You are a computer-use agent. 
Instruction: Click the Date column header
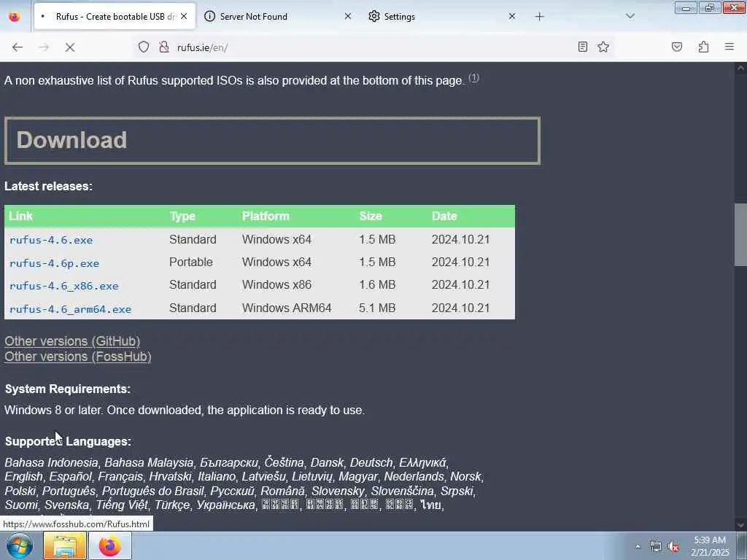[x=444, y=216]
